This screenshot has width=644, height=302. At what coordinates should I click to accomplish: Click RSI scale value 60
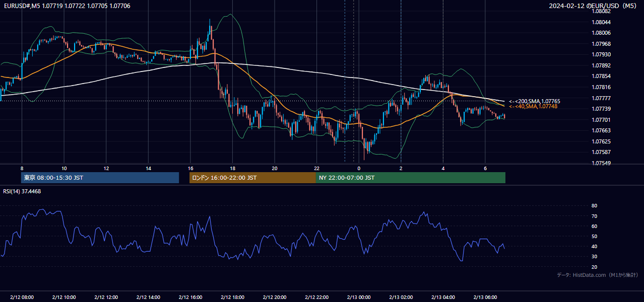[x=595, y=226]
